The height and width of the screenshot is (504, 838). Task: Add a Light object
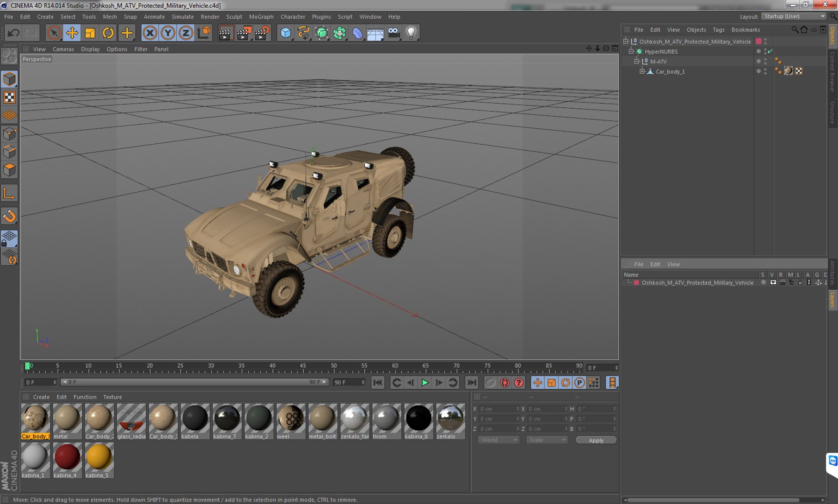[x=412, y=33]
